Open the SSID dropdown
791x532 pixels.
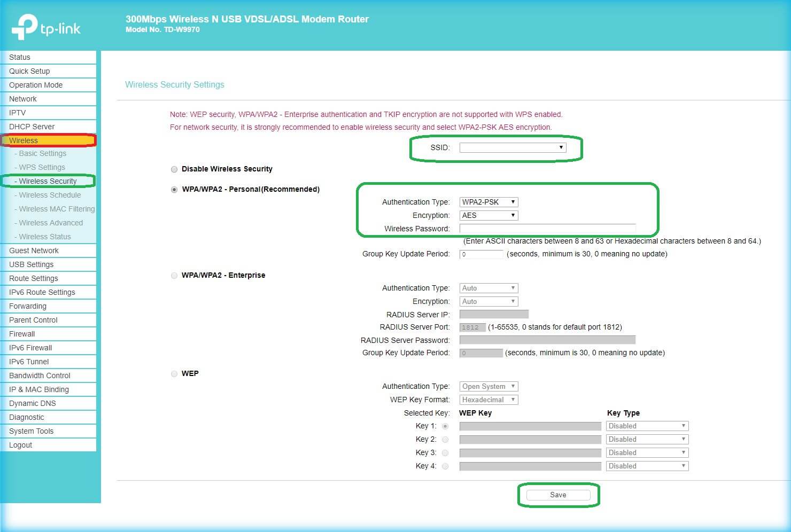(512, 147)
